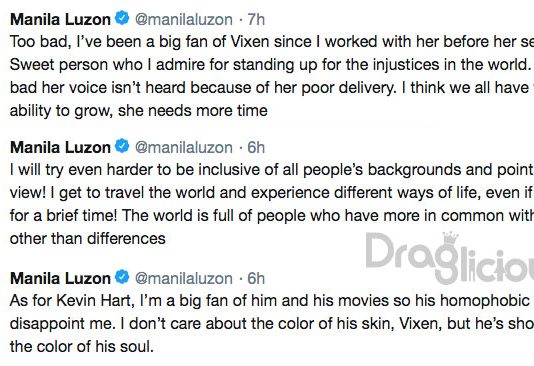Screen dimensions: 534x366
Task: Open Manila Luzon name above the inclusive tweet
Action: (x=60, y=147)
